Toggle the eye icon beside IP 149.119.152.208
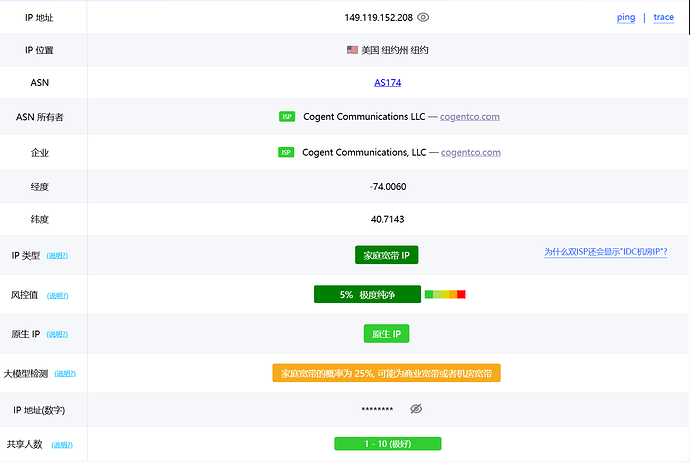Image resolution: width=690 pixels, height=463 pixels. click(423, 17)
